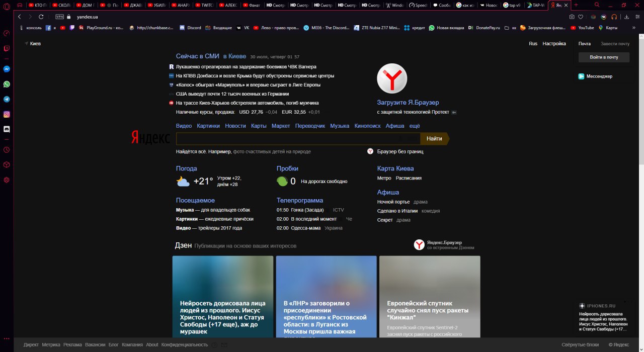Image resolution: width=644 pixels, height=352 pixels.
Task: Click 'Загрузите Я.Браузер' download link
Action: [x=408, y=103]
